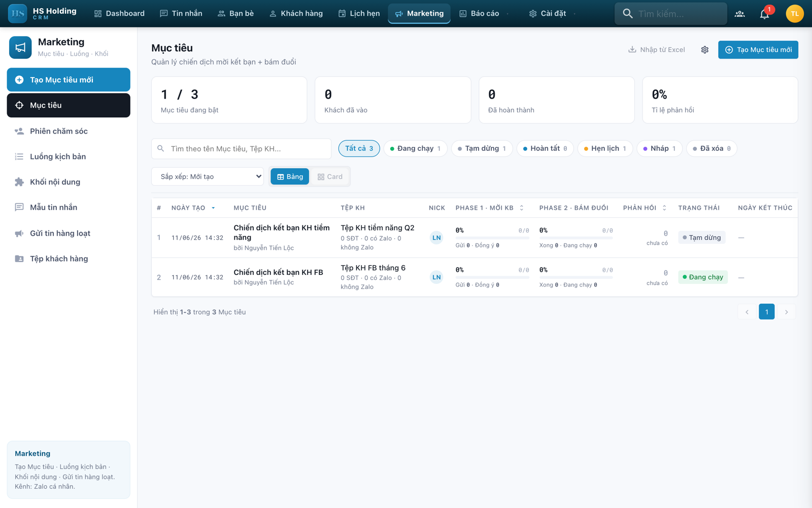Click top bar Tìm kiếm field
Image resolution: width=812 pixels, height=508 pixels.
tap(671, 14)
